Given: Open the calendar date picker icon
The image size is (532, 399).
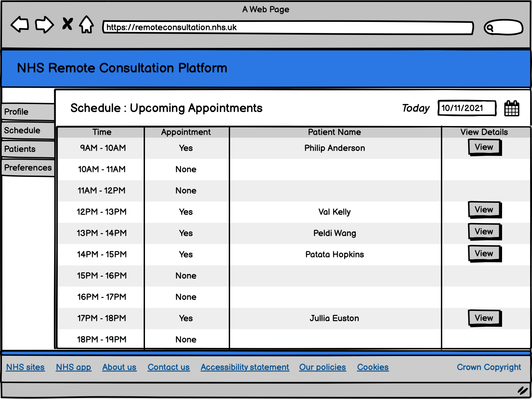Looking at the screenshot, I should [512, 108].
